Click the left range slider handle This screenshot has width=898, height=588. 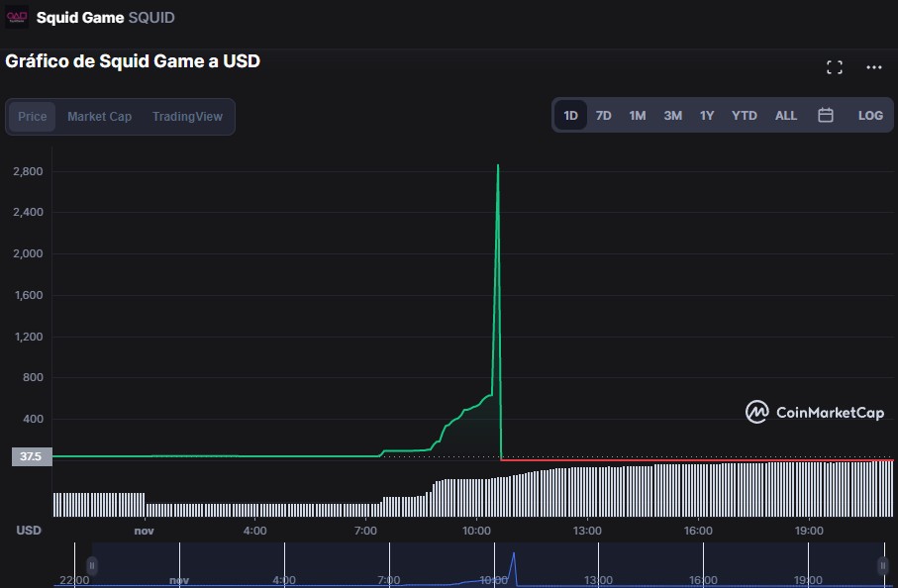coord(92,565)
